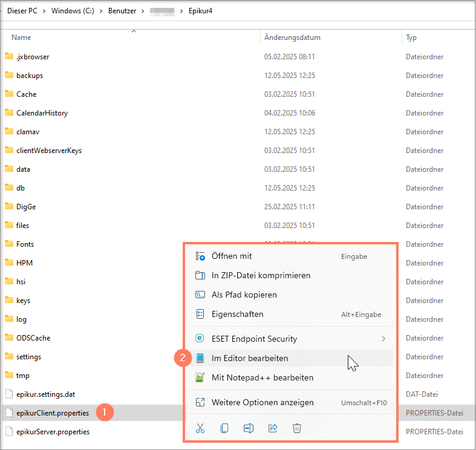The width and height of the screenshot is (476, 450).
Task: Click breadcrumb chevron before Epikur4
Action: click(181, 11)
